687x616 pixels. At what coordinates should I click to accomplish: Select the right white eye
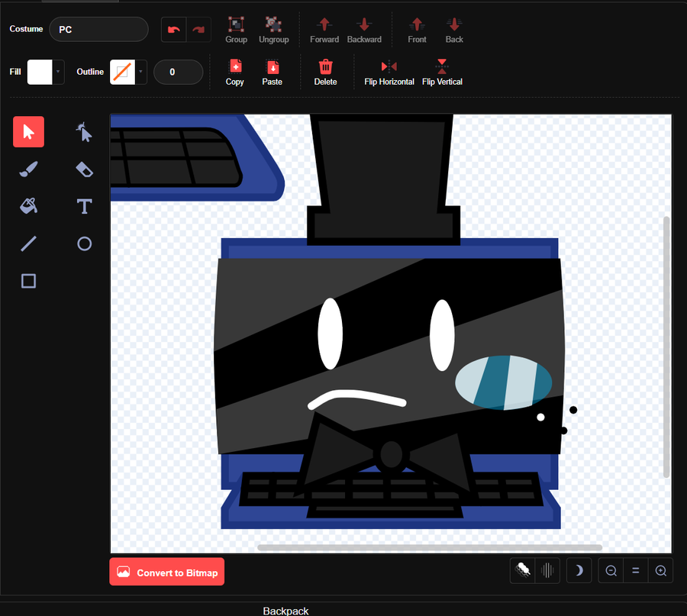[x=442, y=335]
